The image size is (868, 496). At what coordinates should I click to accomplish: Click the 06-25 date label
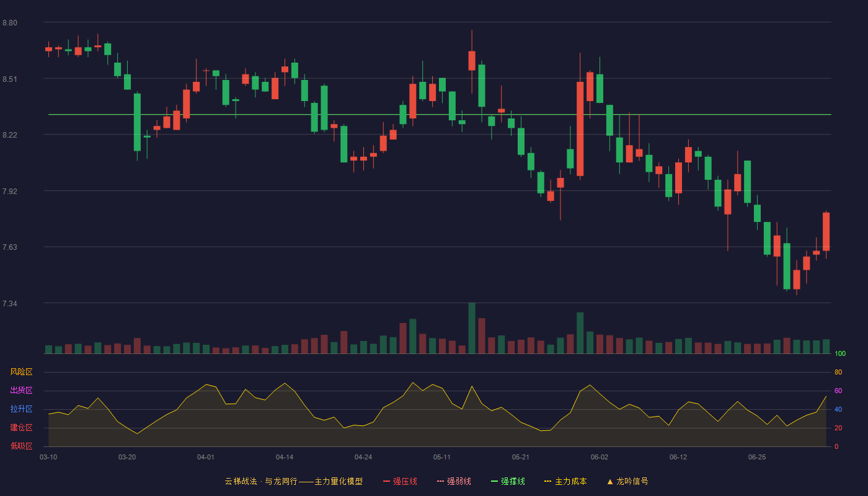(x=757, y=457)
